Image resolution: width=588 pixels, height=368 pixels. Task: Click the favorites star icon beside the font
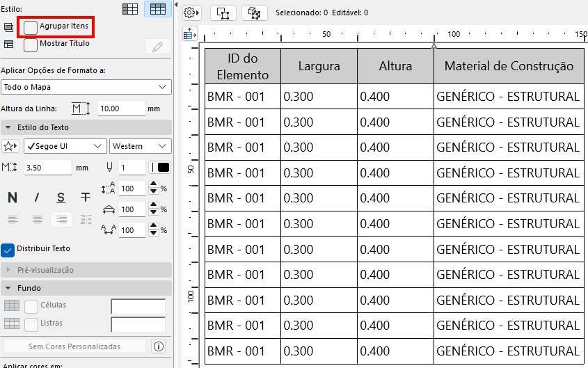pyautogui.click(x=10, y=146)
